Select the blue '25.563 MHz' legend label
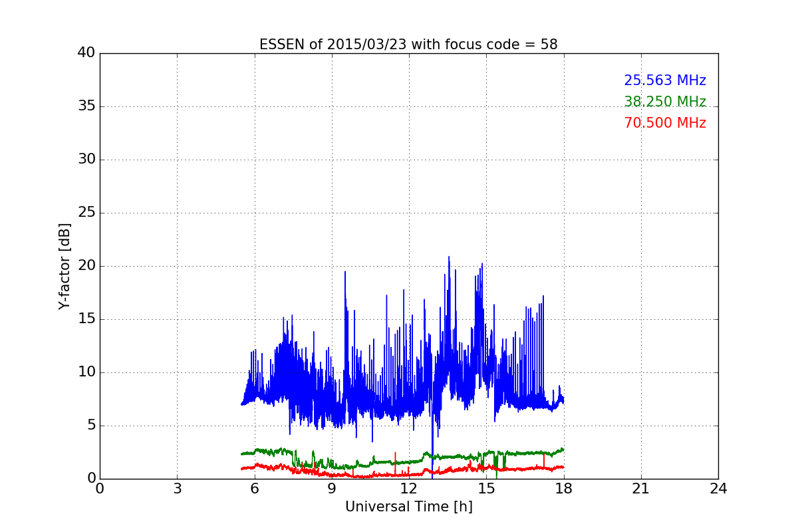The height and width of the screenshot is (532, 798). point(665,80)
